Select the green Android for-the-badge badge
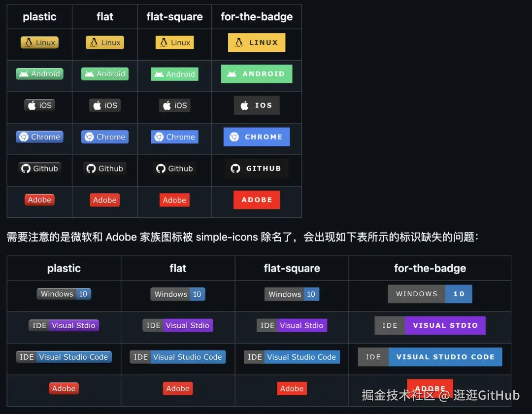 [x=257, y=73]
